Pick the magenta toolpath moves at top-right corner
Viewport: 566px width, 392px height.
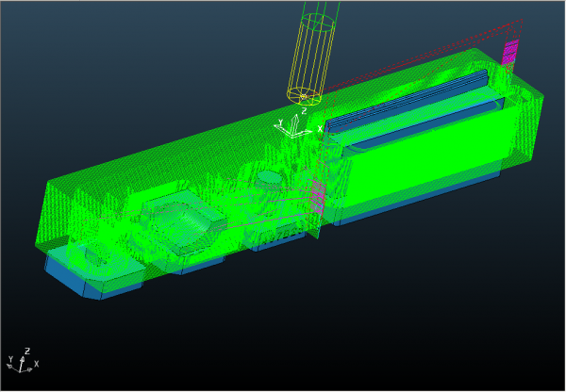(x=511, y=51)
